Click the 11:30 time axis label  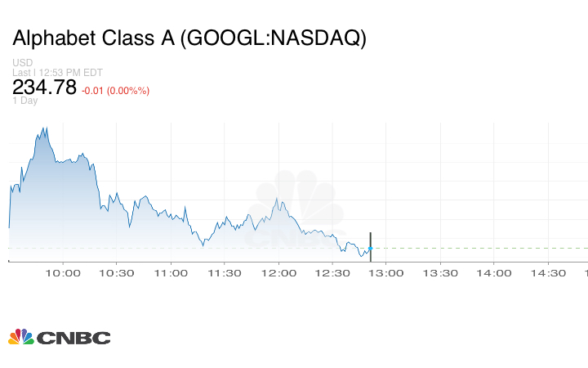coord(225,273)
